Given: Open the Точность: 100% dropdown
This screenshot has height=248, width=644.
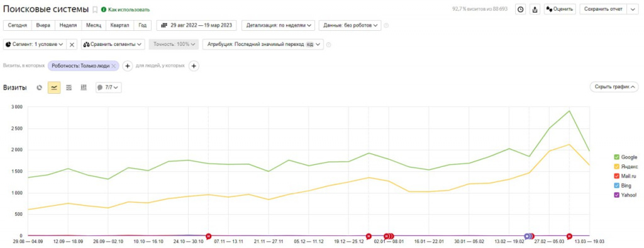Looking at the screenshot, I should point(174,45).
